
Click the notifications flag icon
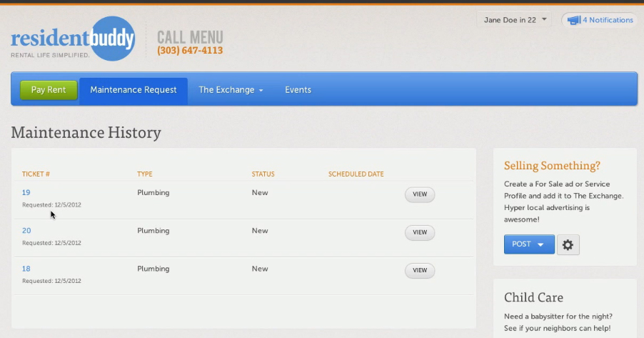pyautogui.click(x=573, y=20)
